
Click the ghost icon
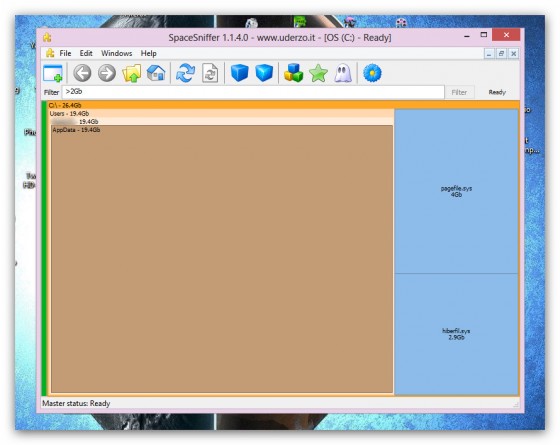click(x=343, y=73)
